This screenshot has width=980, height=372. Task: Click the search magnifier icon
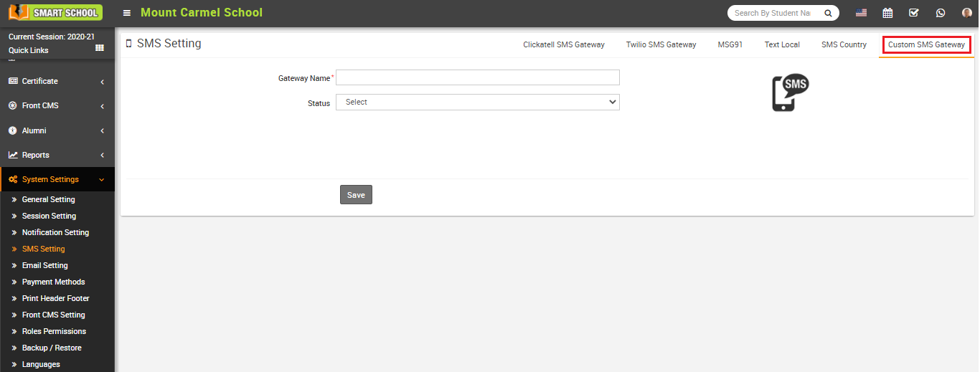click(x=827, y=13)
